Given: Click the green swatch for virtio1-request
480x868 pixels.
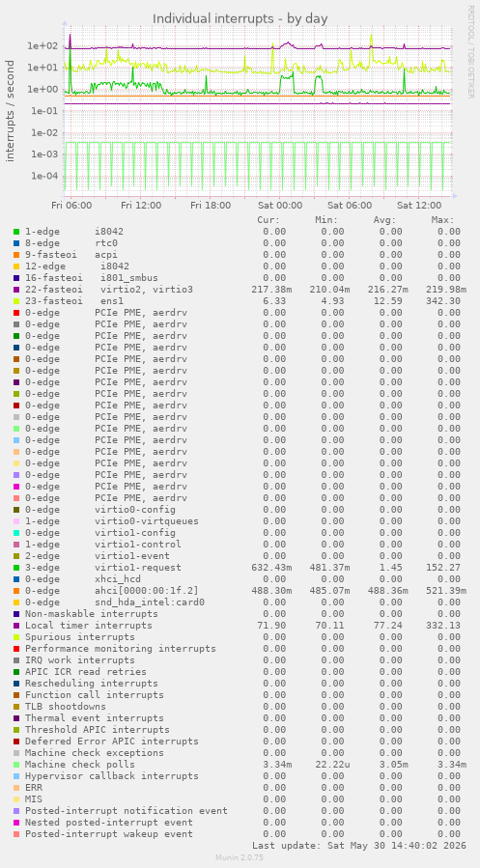Looking at the screenshot, I should (x=16, y=568).
